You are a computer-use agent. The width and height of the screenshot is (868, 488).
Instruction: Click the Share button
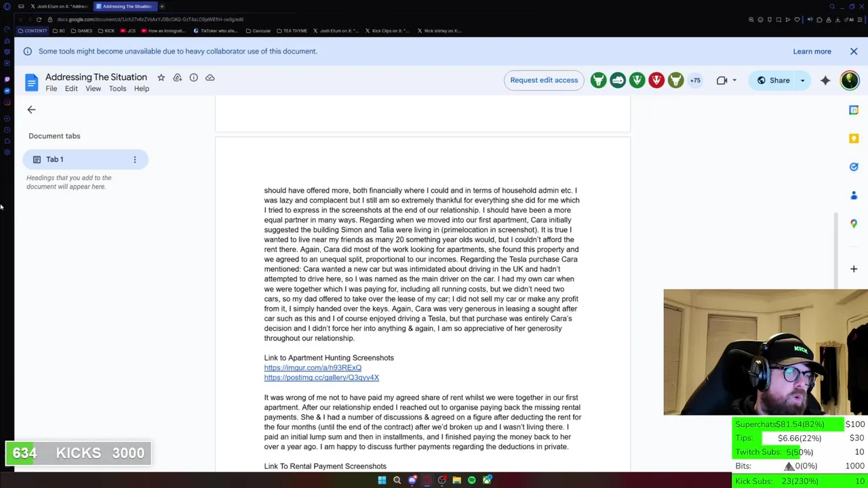(x=772, y=81)
